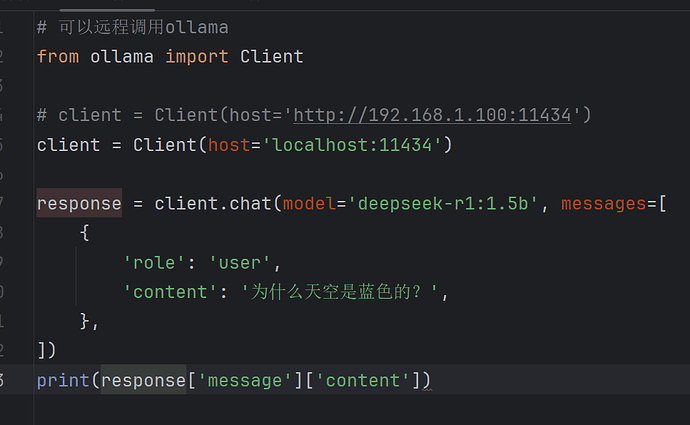The height and width of the screenshot is (425, 690).
Task: Select the highlighted 'response' variable assignment
Action: [79, 204]
